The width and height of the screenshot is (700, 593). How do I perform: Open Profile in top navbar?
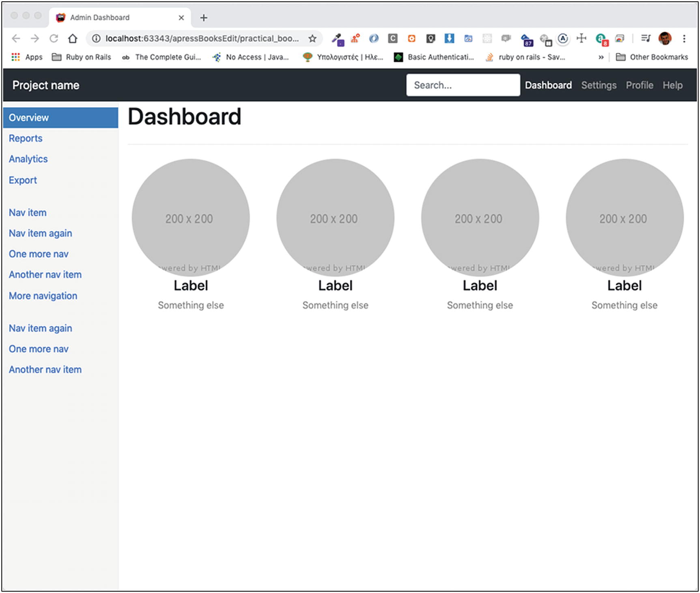pyautogui.click(x=639, y=85)
